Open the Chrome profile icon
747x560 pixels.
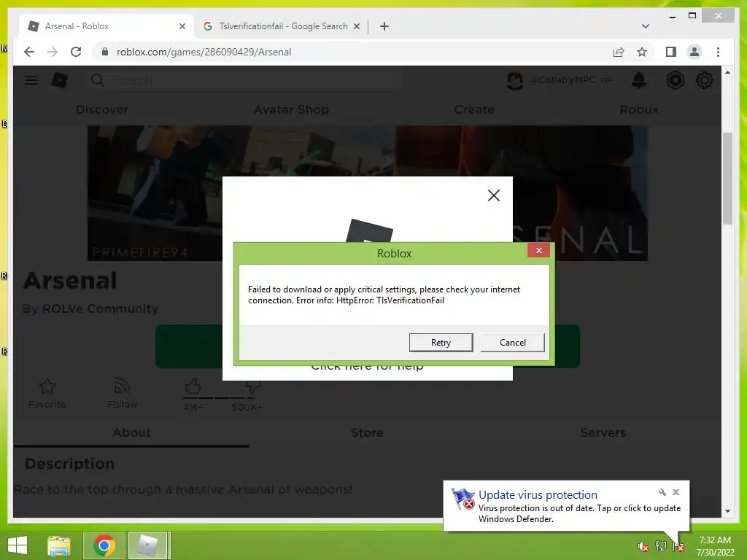coord(694,52)
